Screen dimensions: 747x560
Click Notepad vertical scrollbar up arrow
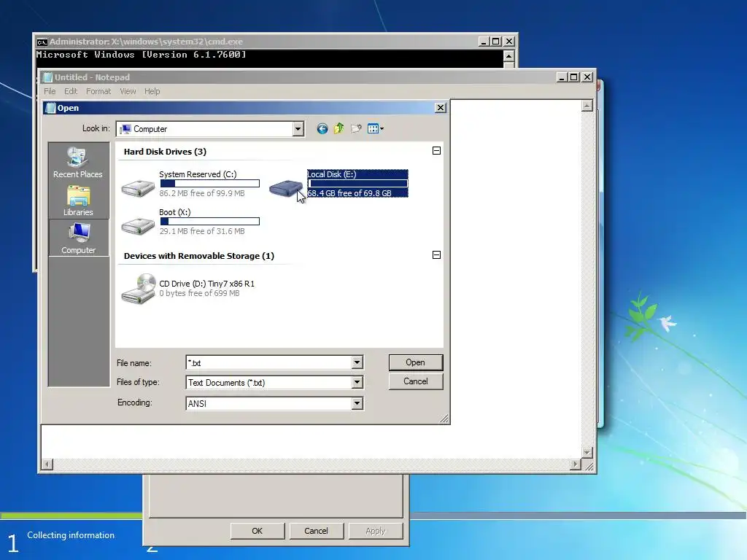tap(587, 106)
